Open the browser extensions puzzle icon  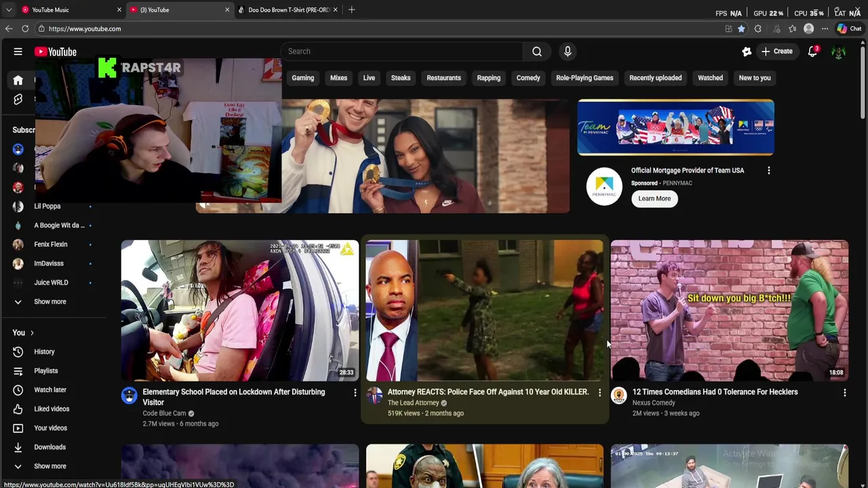pos(757,28)
